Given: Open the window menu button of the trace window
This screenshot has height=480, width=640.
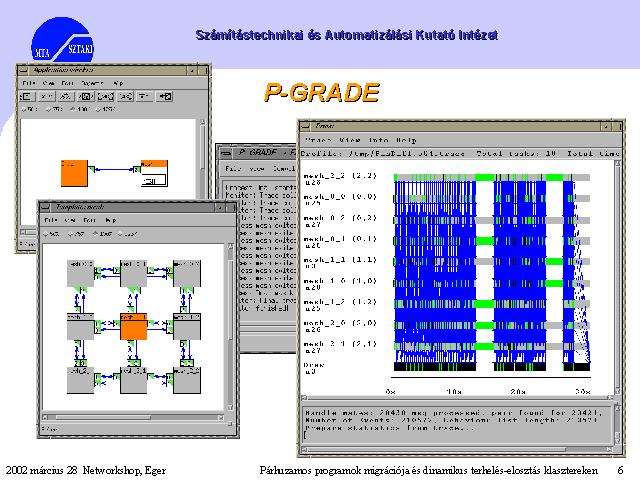Looking at the screenshot, I should [306, 126].
